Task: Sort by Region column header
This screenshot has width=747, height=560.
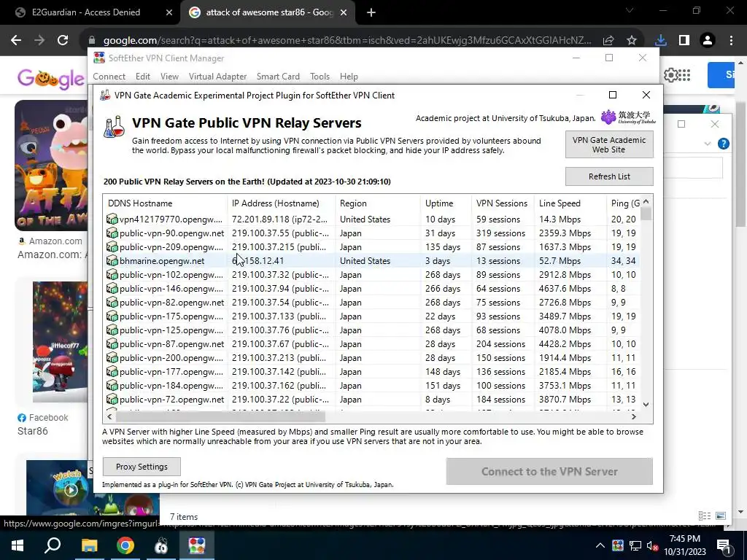Action: [x=378, y=203]
